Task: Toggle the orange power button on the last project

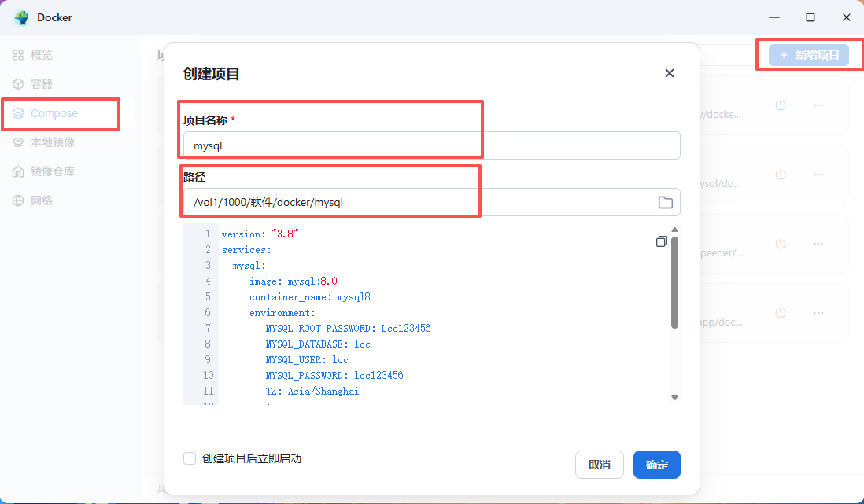Action: [x=781, y=313]
